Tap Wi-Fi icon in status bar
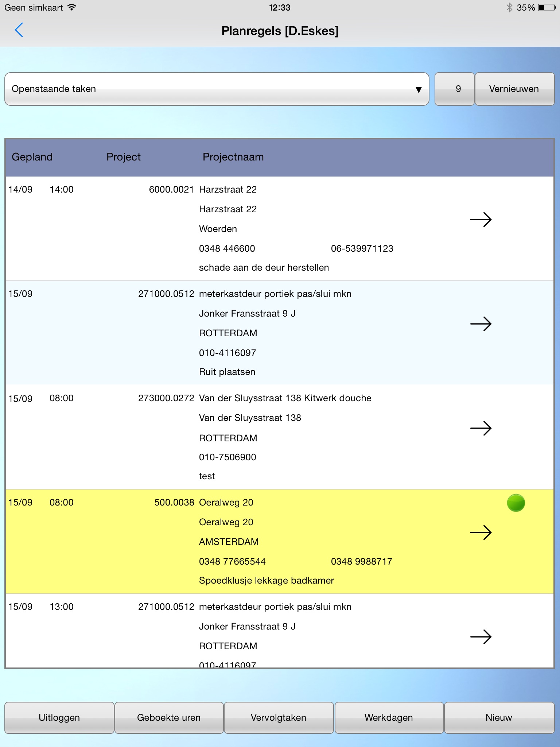 pos(72,7)
